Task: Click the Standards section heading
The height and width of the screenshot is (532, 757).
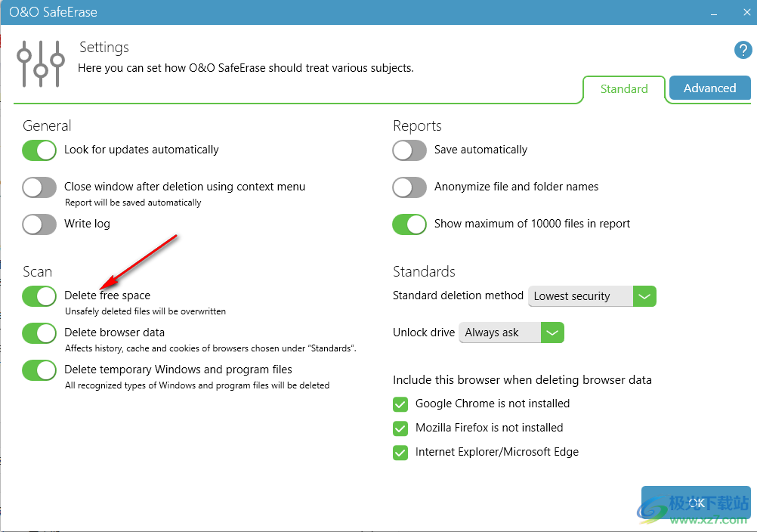Action: [424, 271]
